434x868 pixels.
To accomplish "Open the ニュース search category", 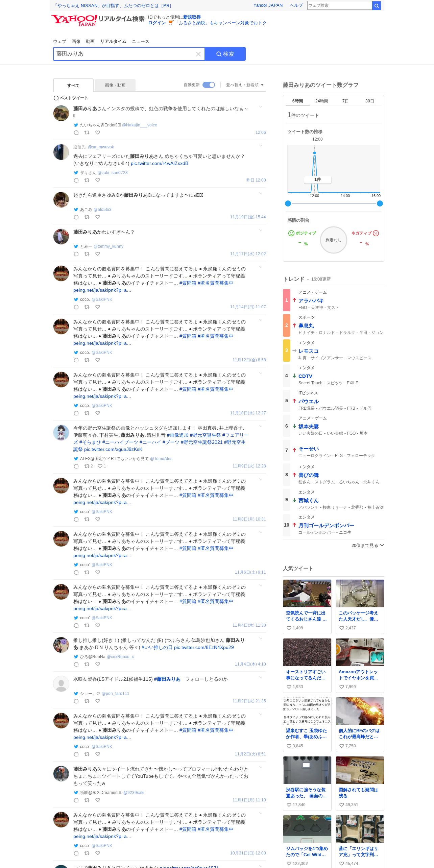I will [140, 42].
